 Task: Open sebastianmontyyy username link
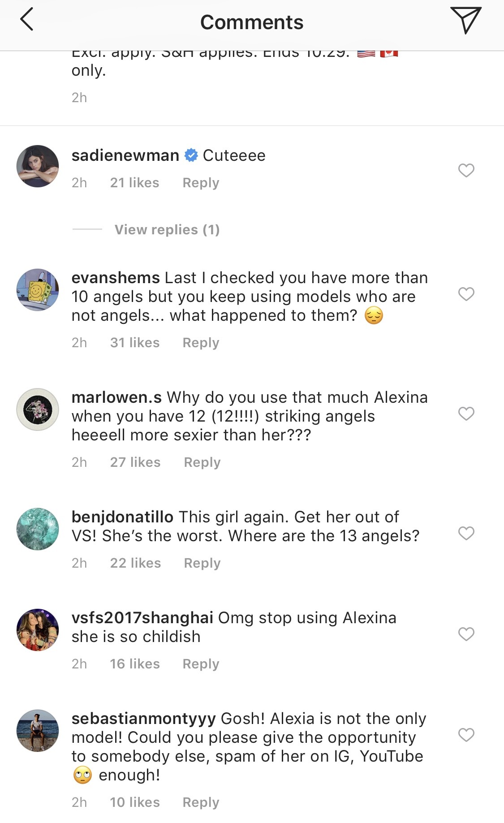pyautogui.click(x=144, y=719)
